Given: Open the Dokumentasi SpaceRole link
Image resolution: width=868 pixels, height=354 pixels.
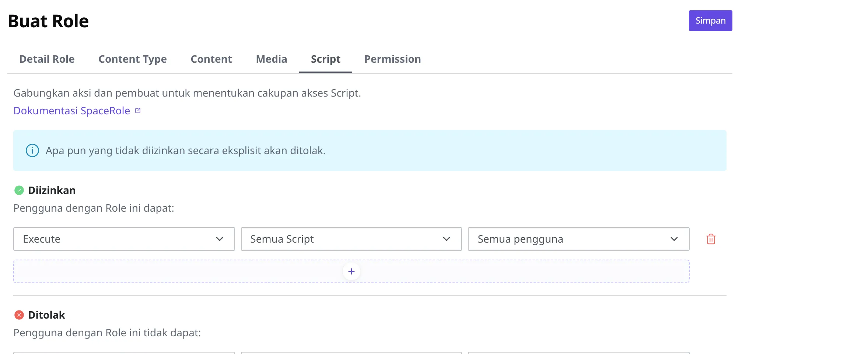Looking at the screenshot, I should 72,111.
